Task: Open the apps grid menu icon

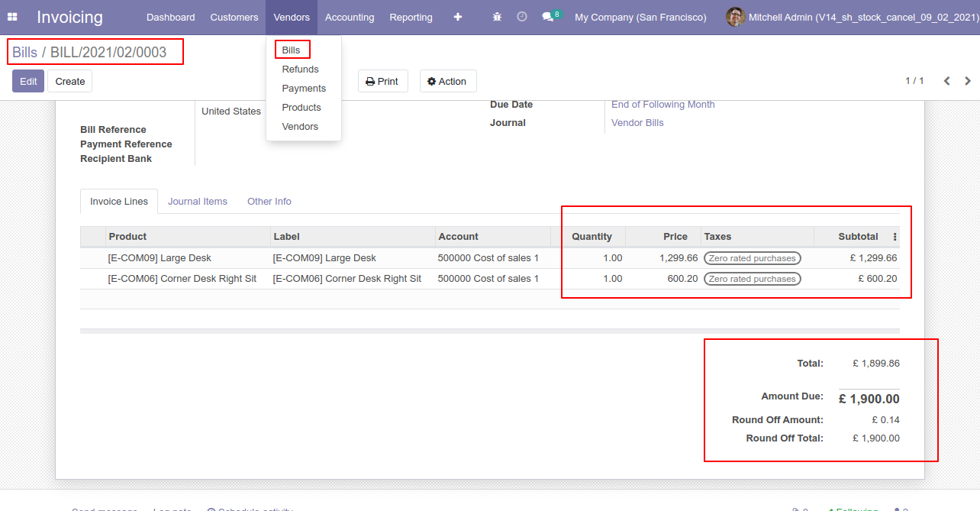Action: tap(12, 17)
